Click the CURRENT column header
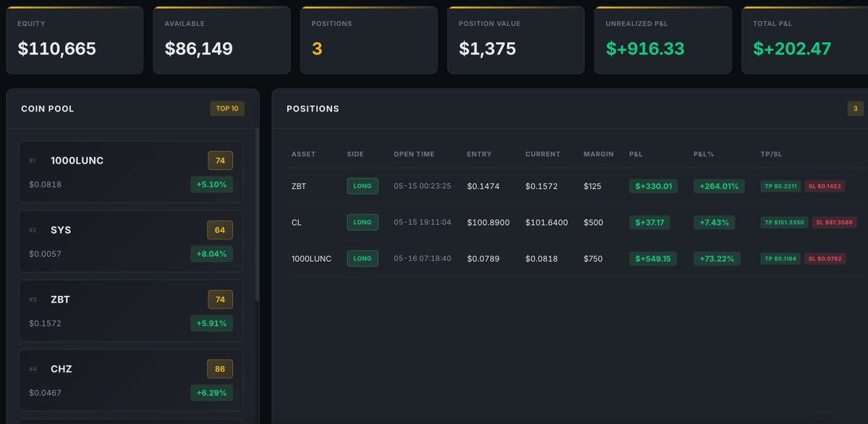 pos(542,154)
